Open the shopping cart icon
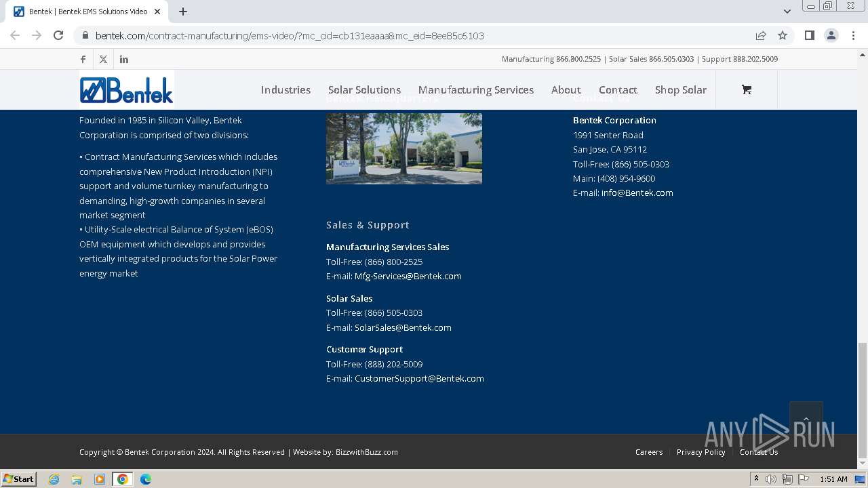The image size is (868, 488). [747, 89]
